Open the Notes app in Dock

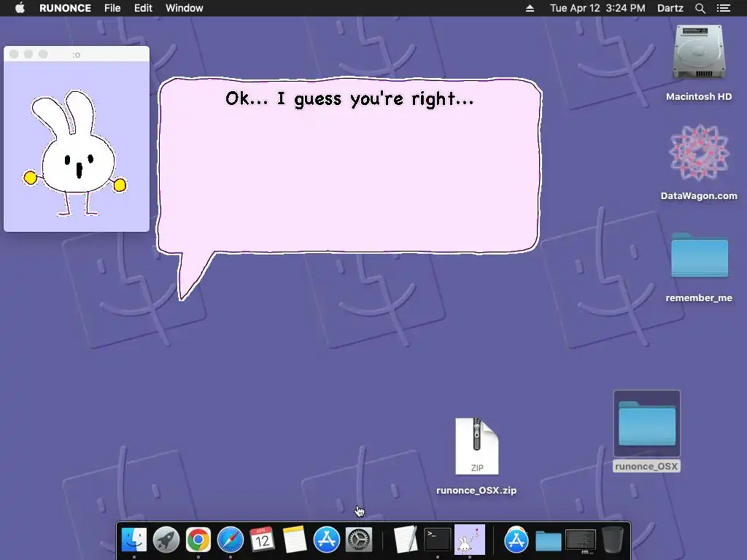(x=295, y=540)
